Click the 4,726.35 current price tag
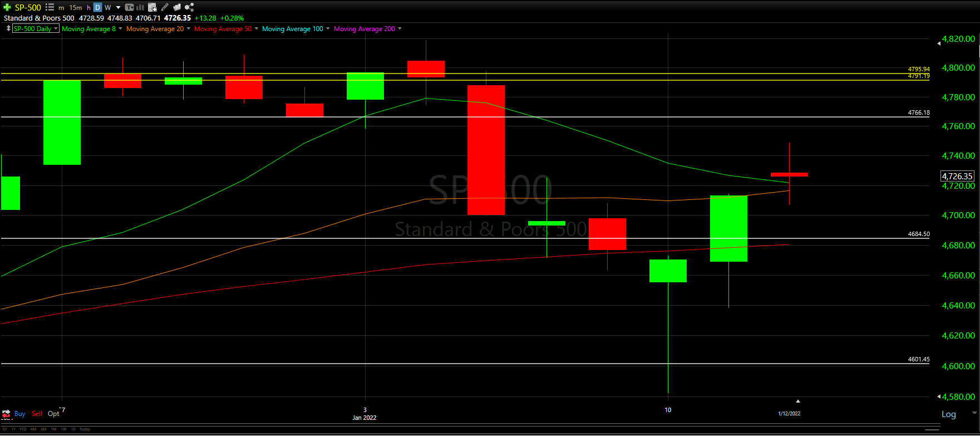This screenshot has width=980, height=436. [957, 176]
